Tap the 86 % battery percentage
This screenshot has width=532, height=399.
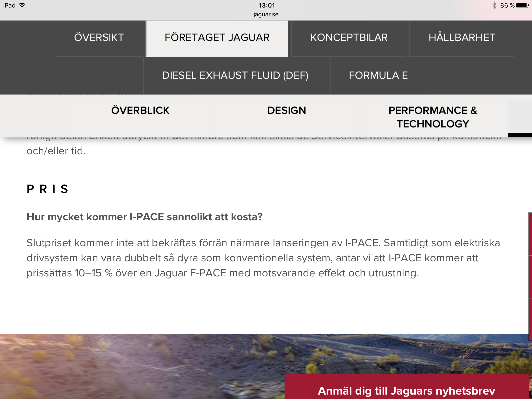click(x=507, y=5)
